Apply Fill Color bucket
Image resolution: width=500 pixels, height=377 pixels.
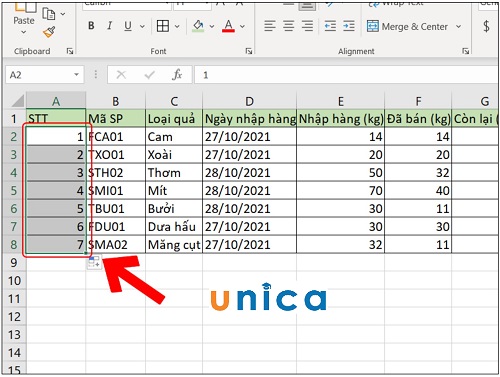198,26
